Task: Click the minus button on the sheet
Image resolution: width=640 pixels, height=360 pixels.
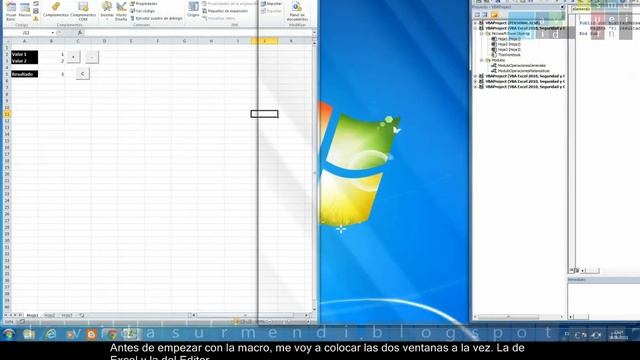Action: (x=92, y=57)
